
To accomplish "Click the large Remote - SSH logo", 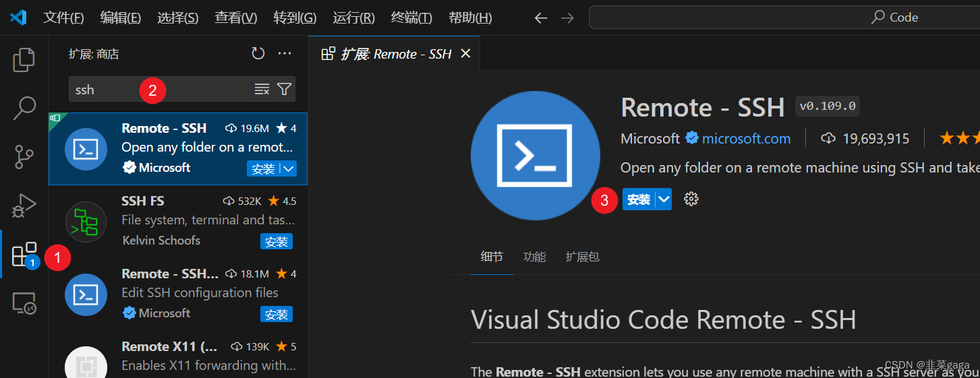I will [536, 156].
